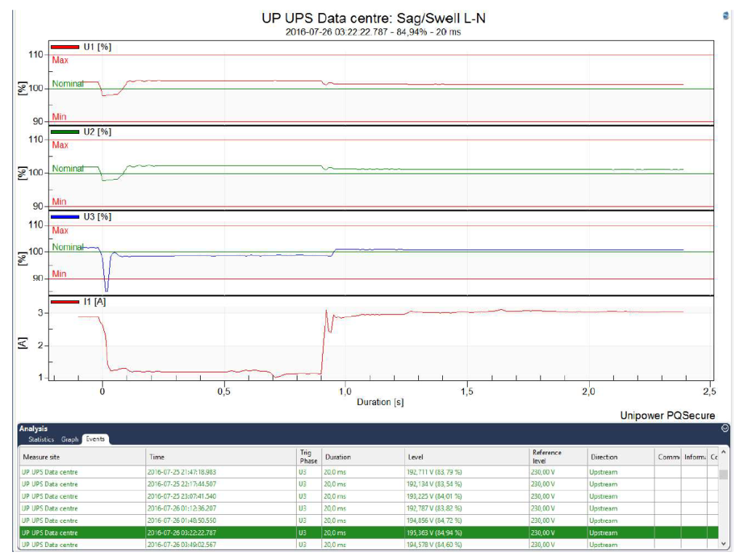Click highlighted event time 2016-07-26 03:22:22.787
Image resolution: width=744 pixels, height=560 pixels.
182,533
